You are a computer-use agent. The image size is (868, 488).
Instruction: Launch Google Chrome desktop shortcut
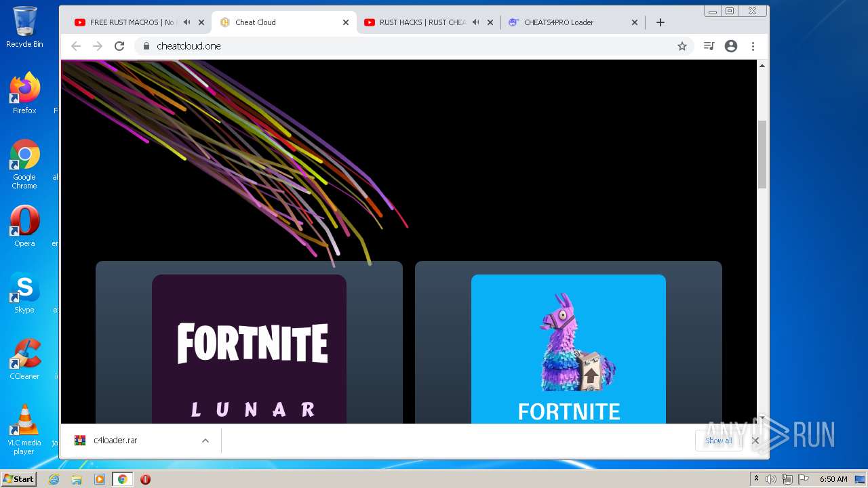[24, 165]
